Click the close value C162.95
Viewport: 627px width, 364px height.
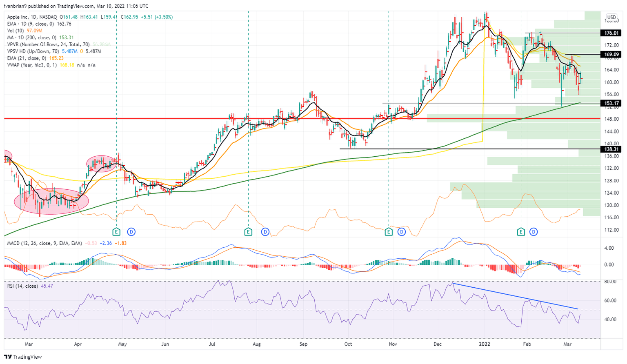(129, 17)
